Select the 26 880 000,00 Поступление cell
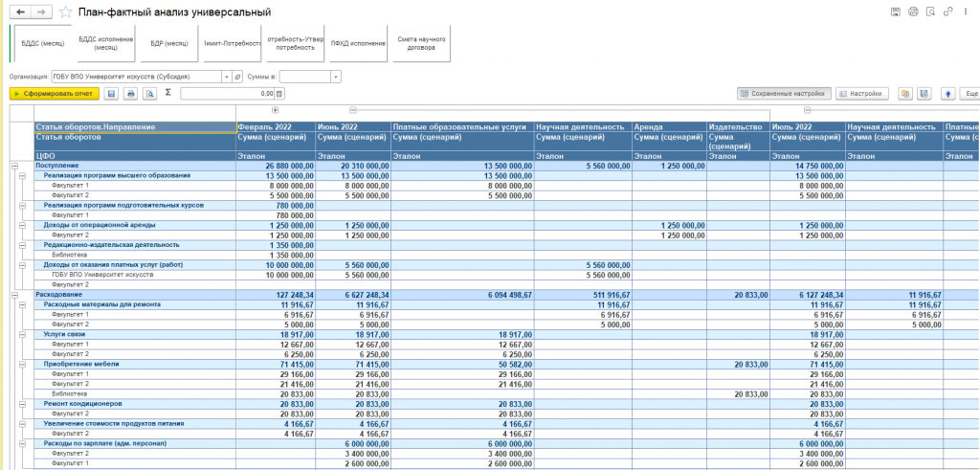Image resolution: width=980 pixels, height=470 pixels. click(276, 166)
